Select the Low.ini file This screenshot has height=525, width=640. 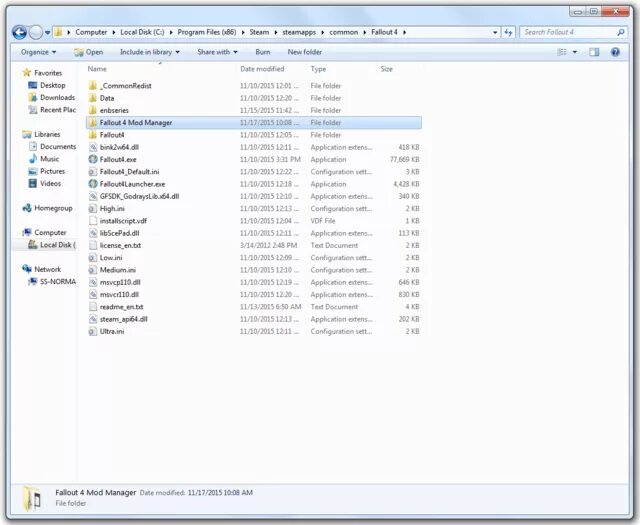(x=254, y=258)
